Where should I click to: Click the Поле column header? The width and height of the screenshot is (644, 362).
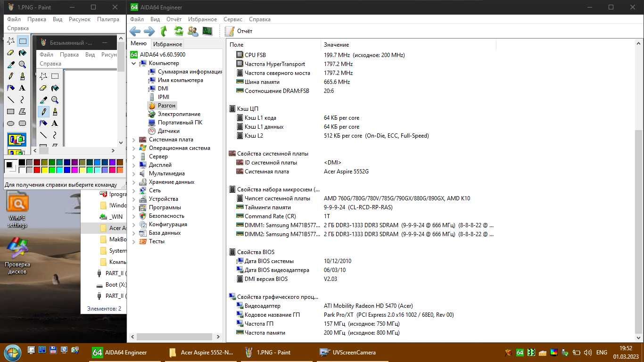point(274,45)
